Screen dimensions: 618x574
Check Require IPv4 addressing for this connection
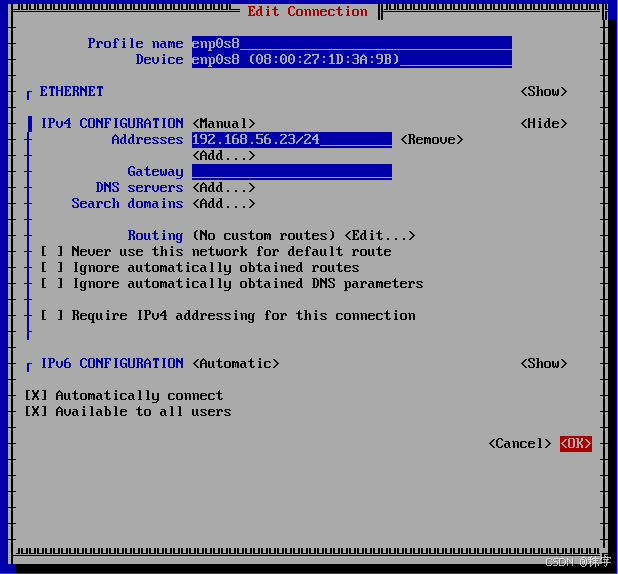228,315
